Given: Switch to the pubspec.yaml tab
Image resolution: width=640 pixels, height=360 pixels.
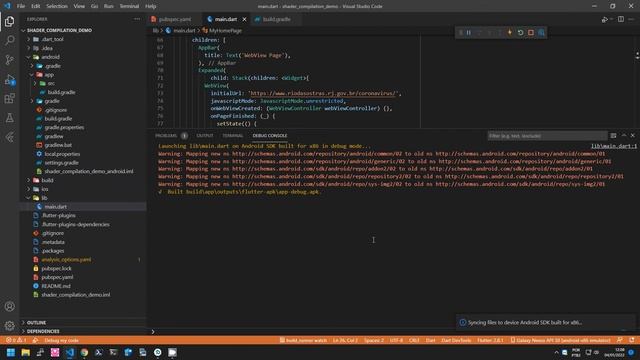Looking at the screenshot, I should pyautogui.click(x=175, y=19).
